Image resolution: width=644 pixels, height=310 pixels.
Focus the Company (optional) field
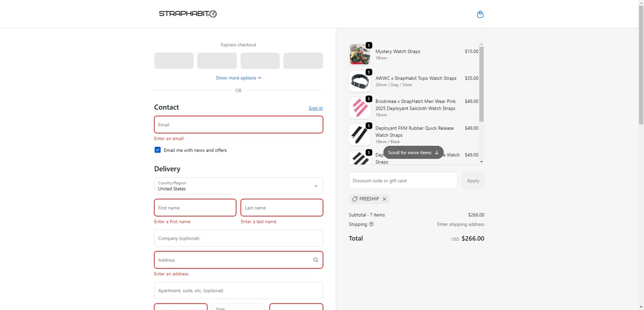(238, 238)
